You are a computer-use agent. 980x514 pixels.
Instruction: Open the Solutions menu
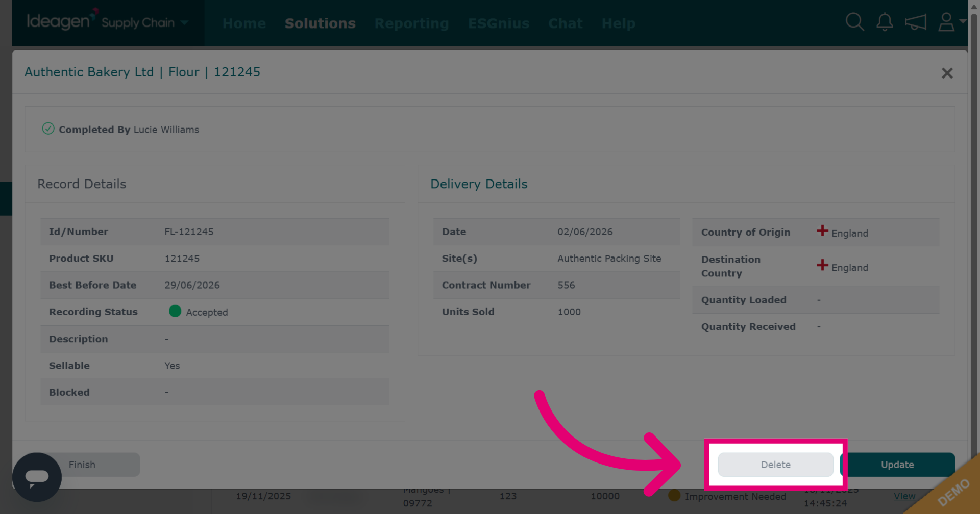point(320,23)
